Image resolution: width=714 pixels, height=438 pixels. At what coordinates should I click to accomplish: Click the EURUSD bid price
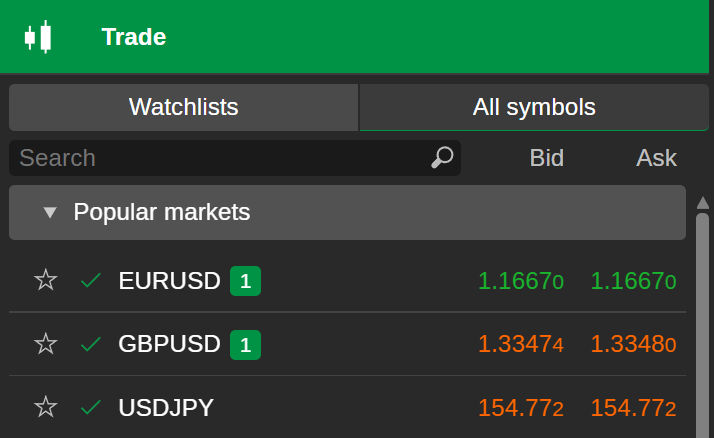click(520, 281)
